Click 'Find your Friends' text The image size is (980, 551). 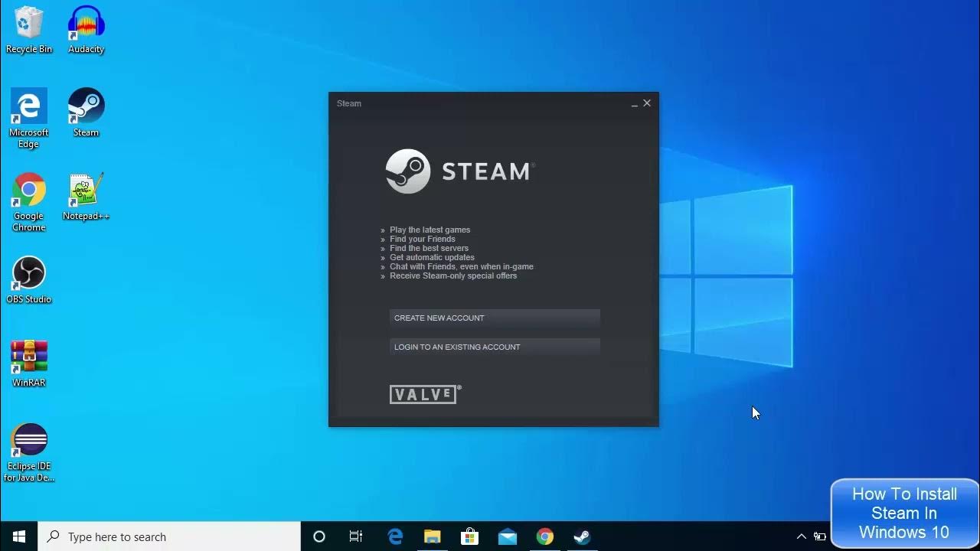tap(423, 239)
